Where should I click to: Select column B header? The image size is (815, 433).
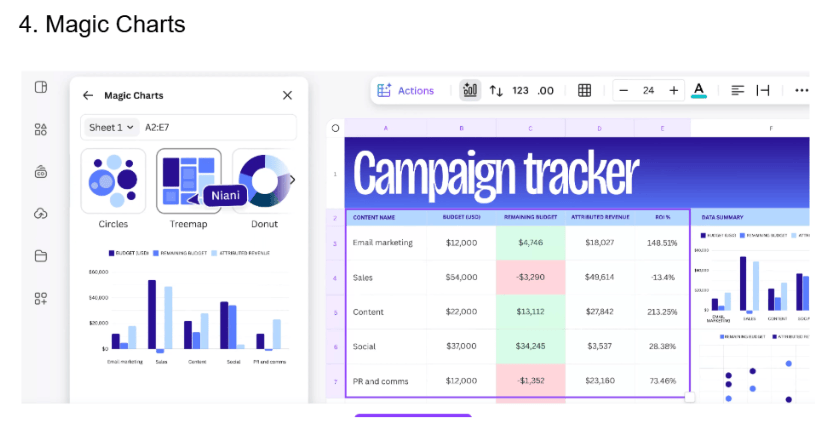[462, 128]
